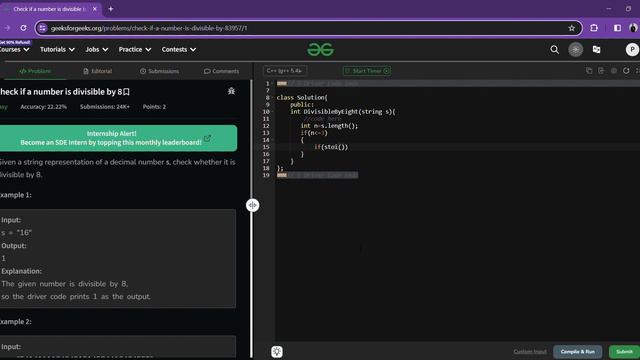Expand the Contests dropdown
Screen dimensions: 640x360
[x=179, y=49]
